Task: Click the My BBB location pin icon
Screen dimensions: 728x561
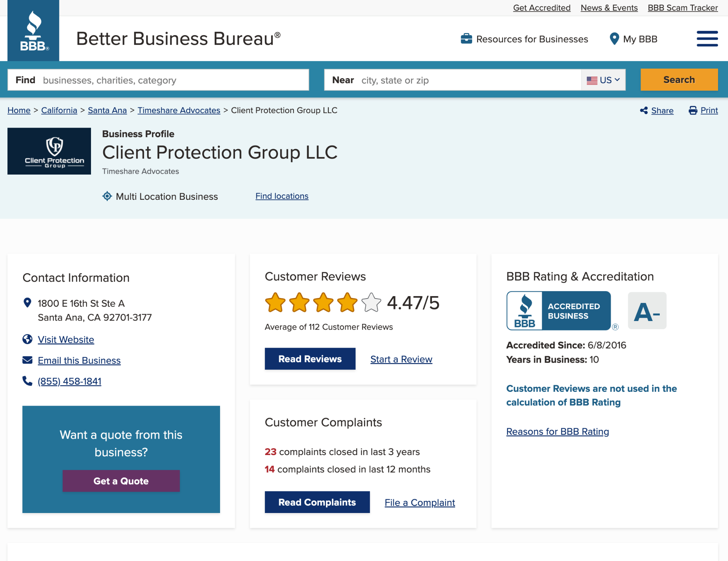Action: (614, 39)
